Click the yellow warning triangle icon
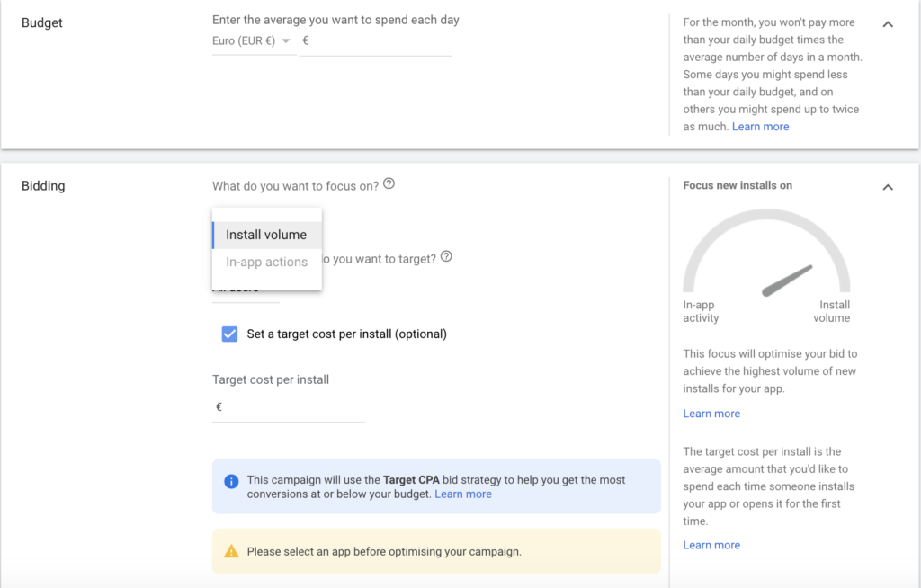Image resolution: width=921 pixels, height=588 pixels. point(231,551)
